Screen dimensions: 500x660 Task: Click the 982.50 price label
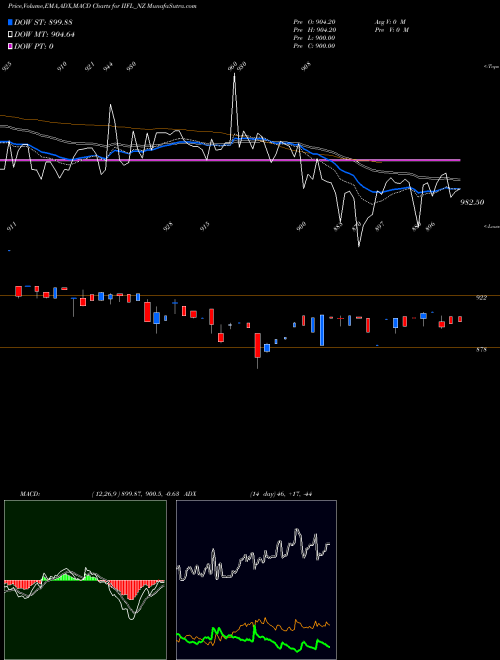point(472,202)
